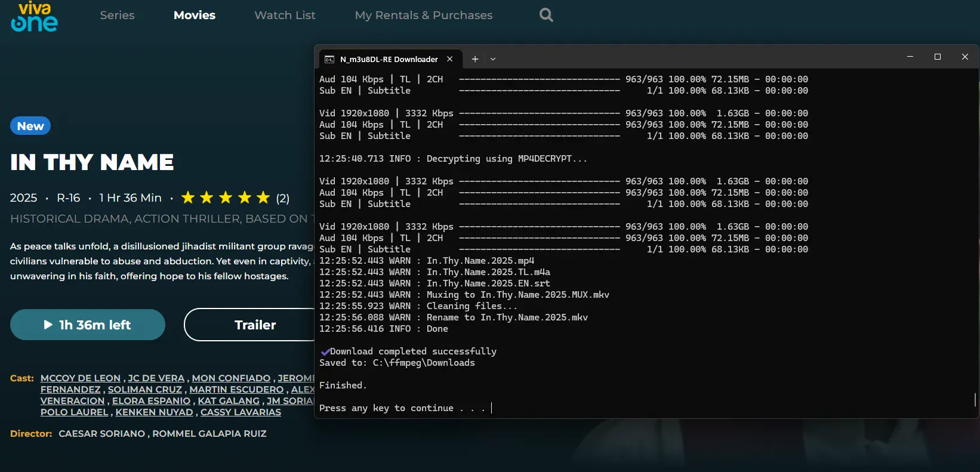Select the Movies menu item
The width and height of the screenshot is (980, 472).
click(195, 15)
